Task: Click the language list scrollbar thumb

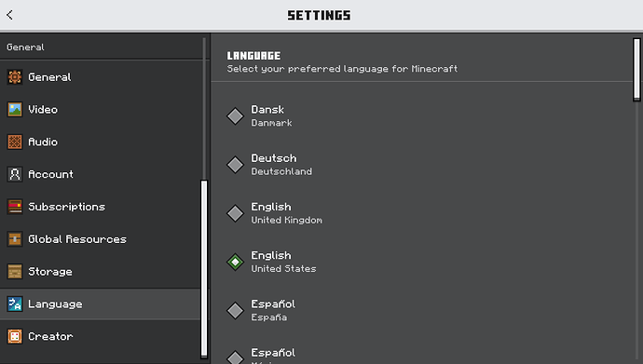Action: (x=636, y=69)
